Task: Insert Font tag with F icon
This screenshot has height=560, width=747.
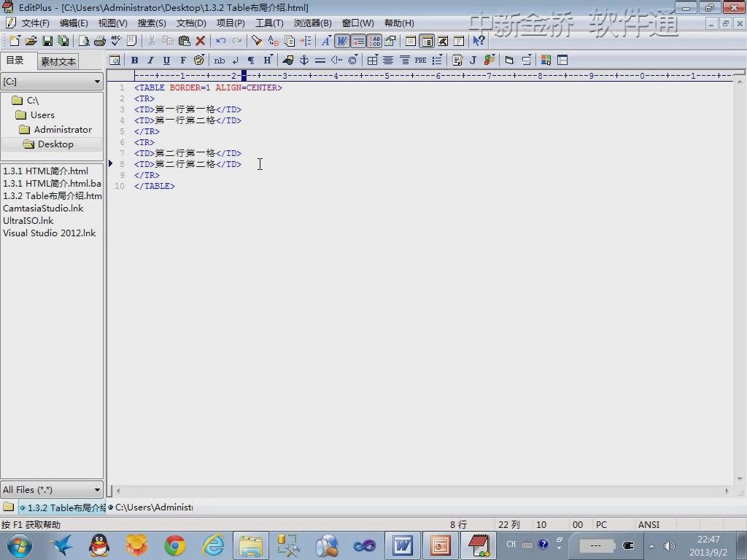Action: (x=183, y=61)
